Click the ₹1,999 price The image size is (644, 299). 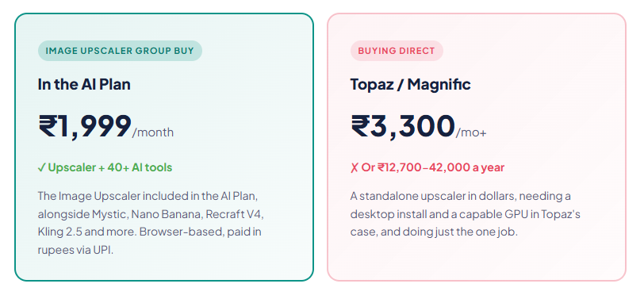pyautogui.click(x=85, y=127)
